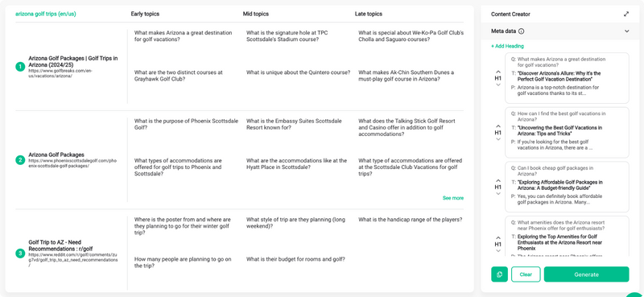Click the copy icon button beside Clear

pyautogui.click(x=499, y=274)
